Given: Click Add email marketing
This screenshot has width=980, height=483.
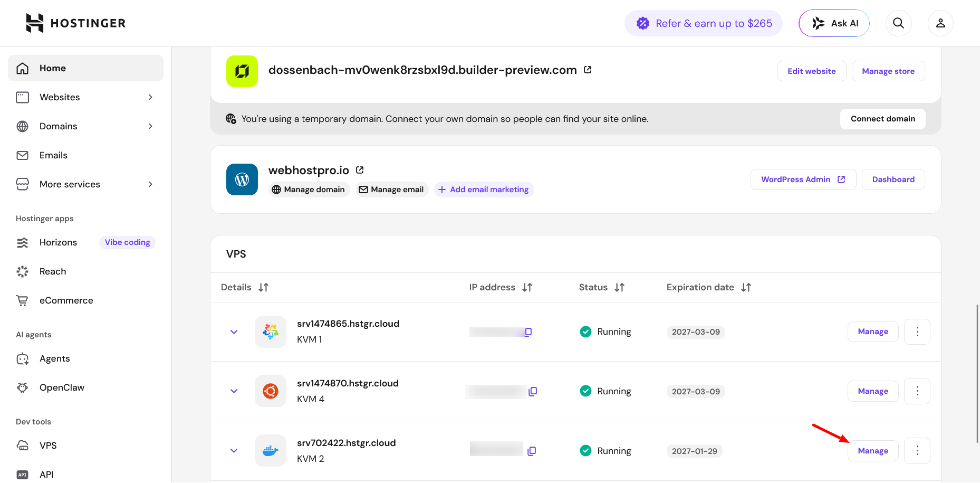Looking at the screenshot, I should coord(484,190).
